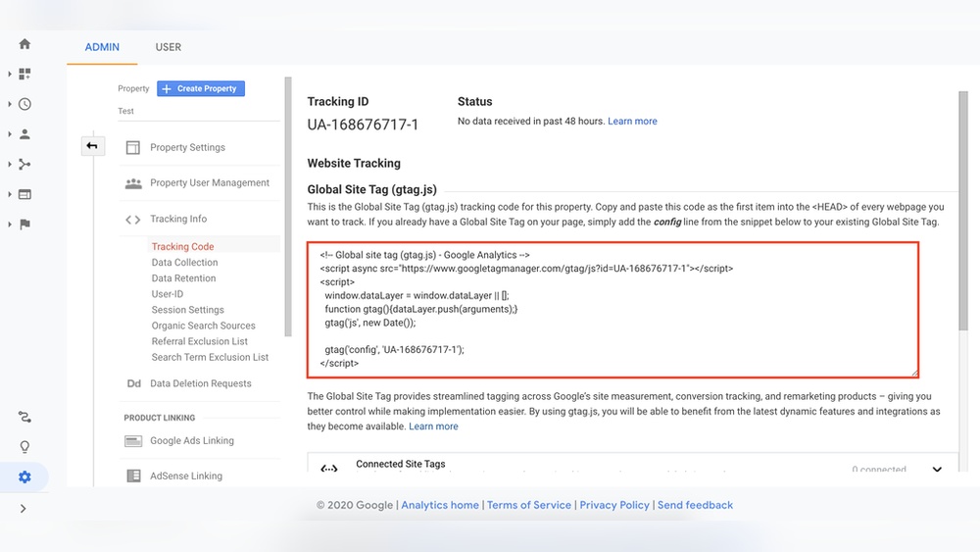
Task: Expand the Audience section arrow
Action: pyautogui.click(x=10, y=133)
